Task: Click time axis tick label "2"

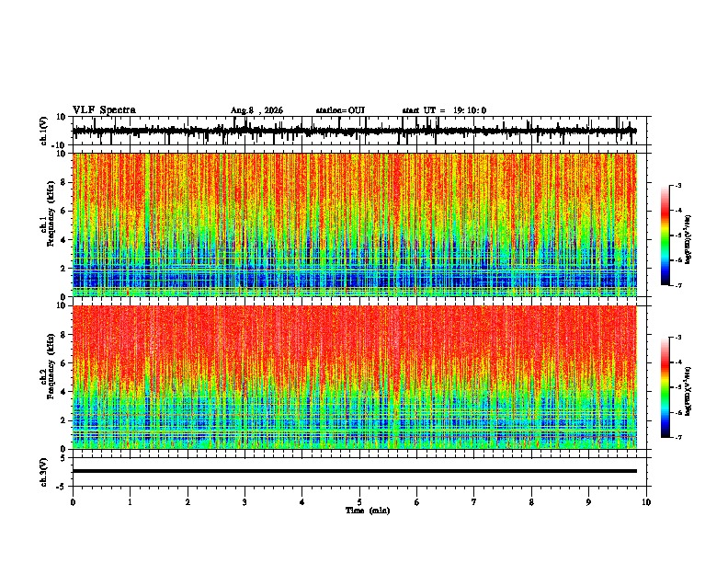Action: coord(188,502)
